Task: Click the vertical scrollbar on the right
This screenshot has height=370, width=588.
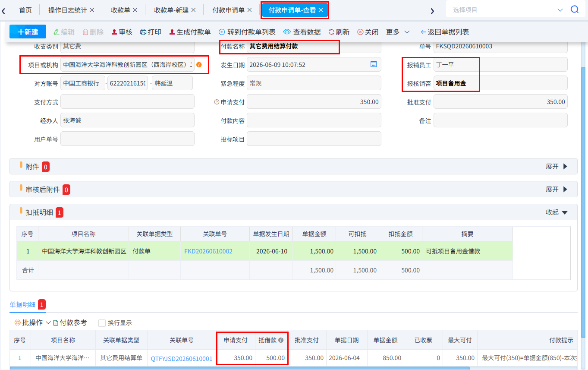Action: pyautogui.click(x=583, y=203)
